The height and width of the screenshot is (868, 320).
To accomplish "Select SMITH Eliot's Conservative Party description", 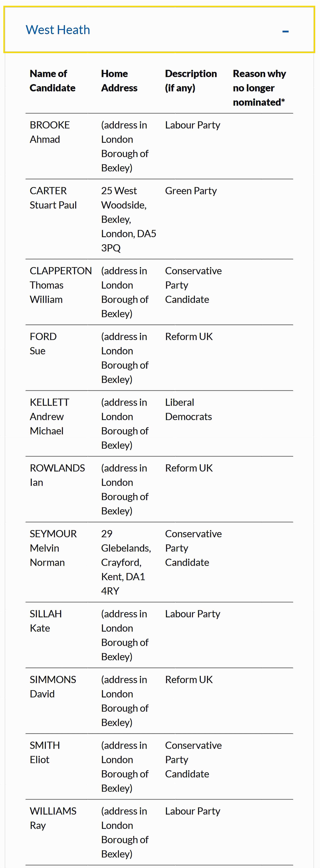I will pyautogui.click(x=193, y=760).
